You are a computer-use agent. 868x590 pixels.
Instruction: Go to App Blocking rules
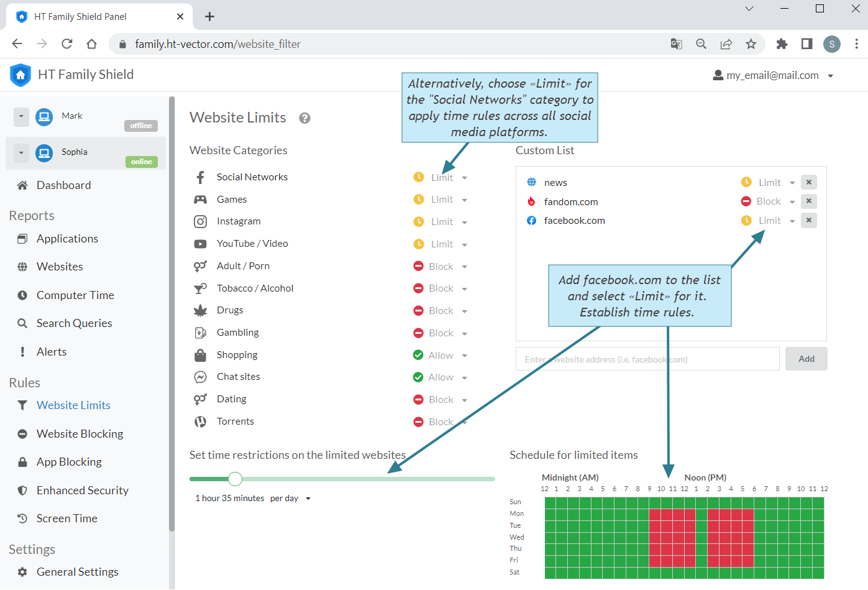[x=69, y=462]
